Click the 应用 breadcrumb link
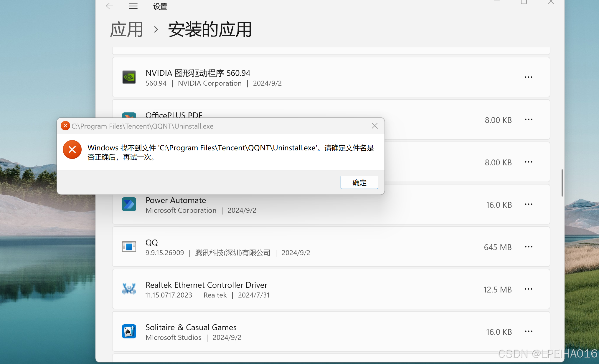 coord(126,29)
